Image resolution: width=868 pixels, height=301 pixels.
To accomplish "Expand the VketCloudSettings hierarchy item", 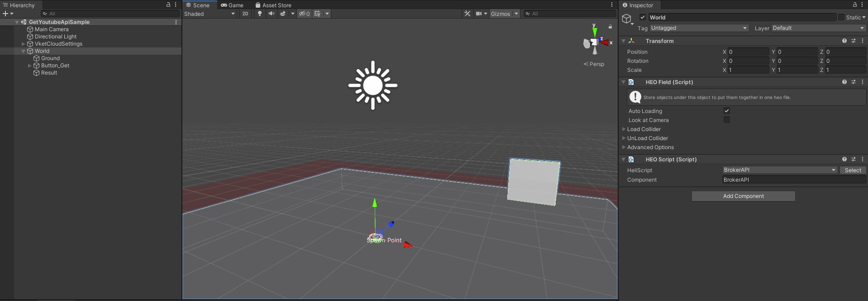I will pos(24,44).
